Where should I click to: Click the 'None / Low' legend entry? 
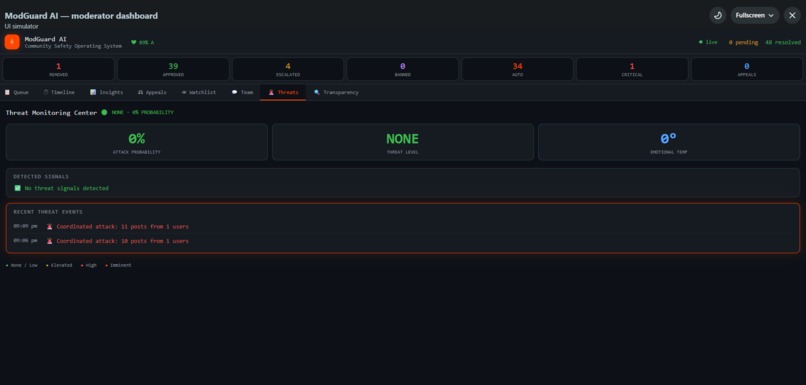22,265
